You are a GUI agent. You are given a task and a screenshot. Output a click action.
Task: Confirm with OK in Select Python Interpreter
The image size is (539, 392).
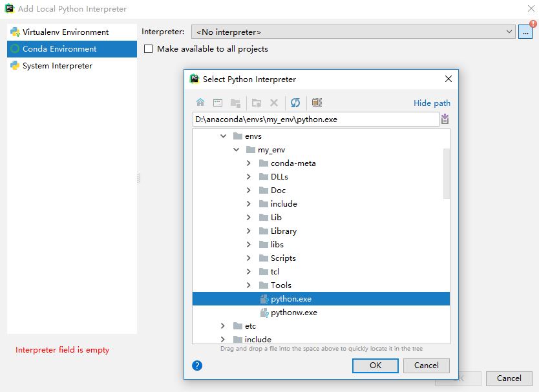[375, 366]
